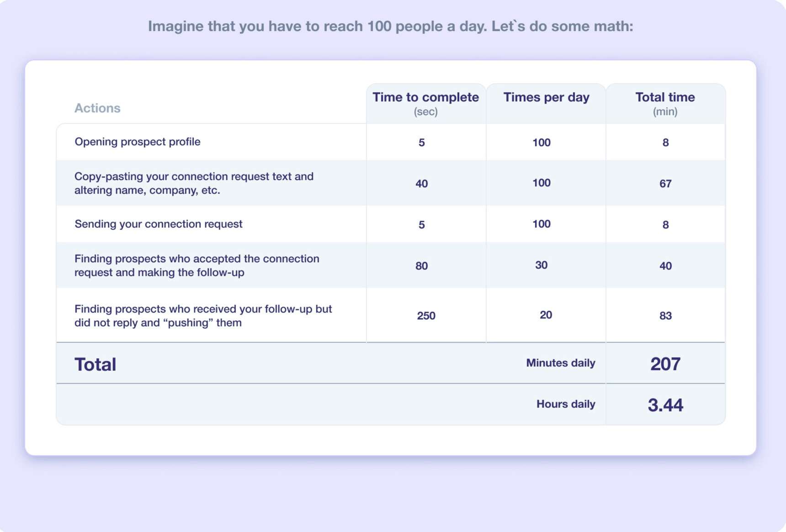Click the 207 minutes total
Screen dimensions: 786x532
(665, 364)
